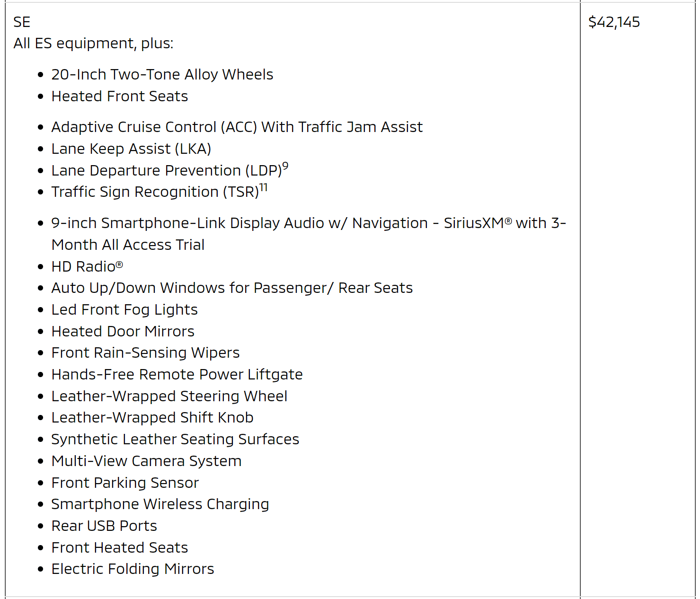Click the Hands-Free Remote Power Liftgate item

pos(177,375)
